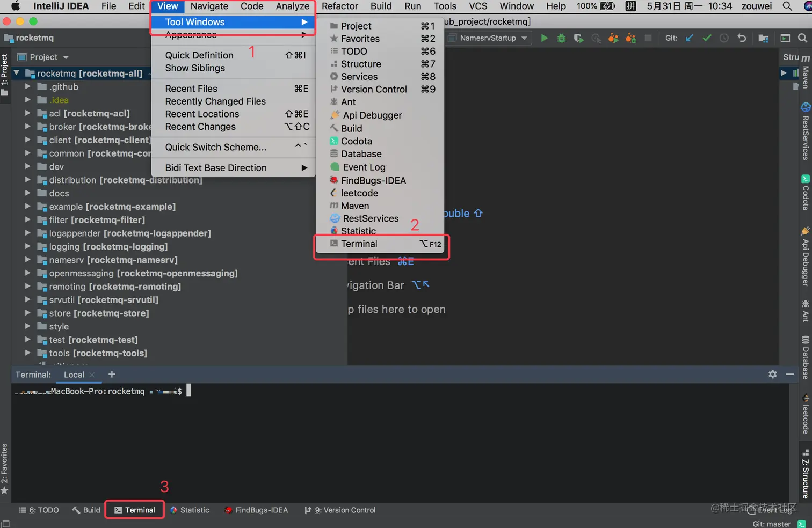Choose Show Siblings menu entry
The image size is (812, 528).
coord(234,68)
